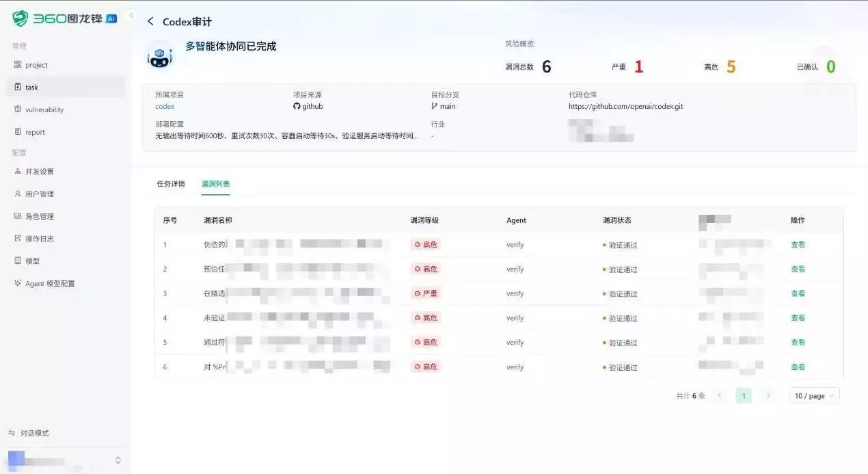Image resolution: width=868 pixels, height=474 pixels.
Task: Click the 部署配置 value text
Action: 287,136
